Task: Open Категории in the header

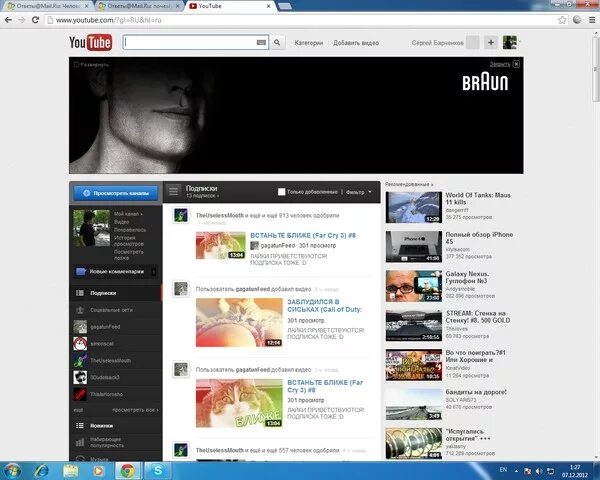Action: click(308, 43)
